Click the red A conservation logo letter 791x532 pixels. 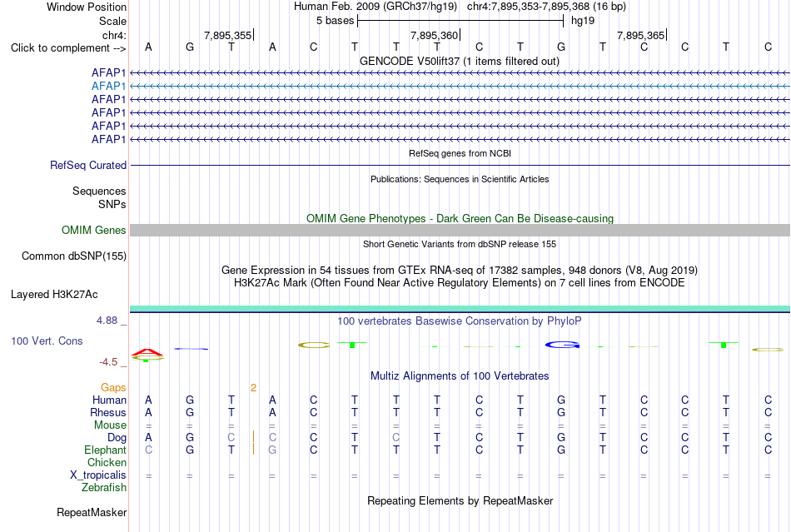pyautogui.click(x=147, y=352)
